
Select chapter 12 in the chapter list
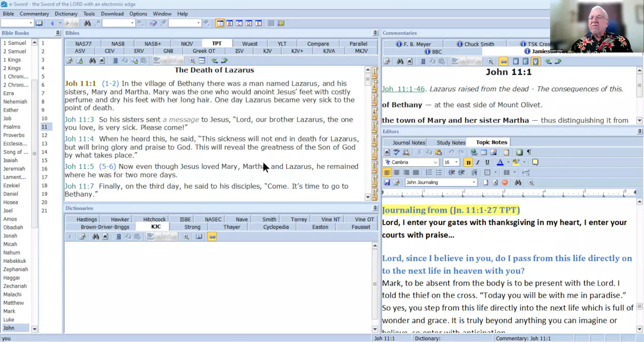click(x=44, y=135)
